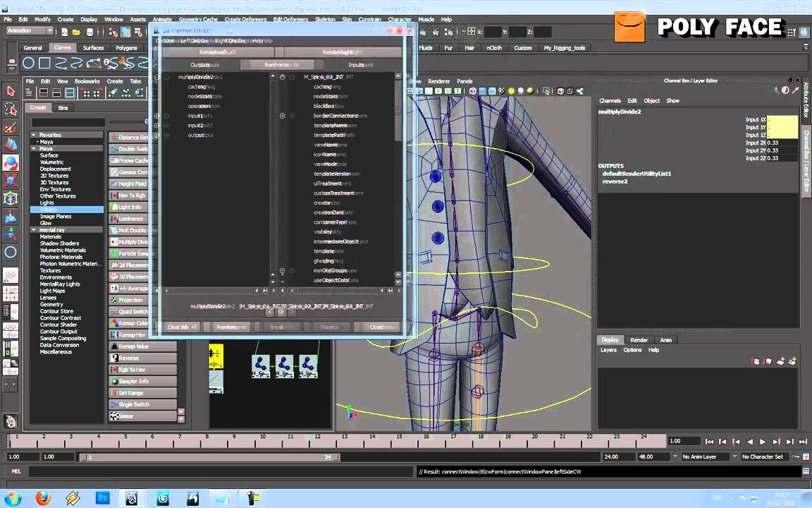The image size is (812, 508).
Task: Go to end of playback range
Action: 803,442
